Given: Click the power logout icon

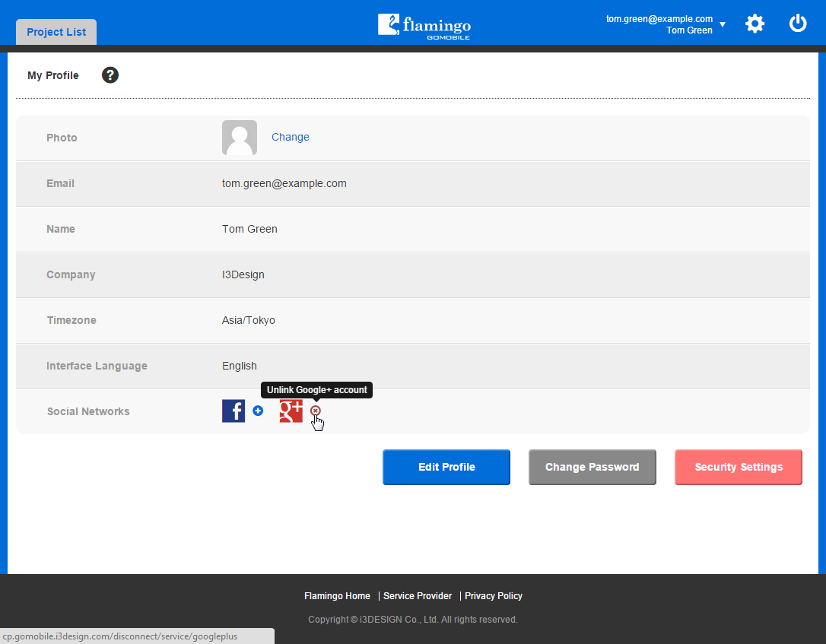Looking at the screenshot, I should [798, 24].
